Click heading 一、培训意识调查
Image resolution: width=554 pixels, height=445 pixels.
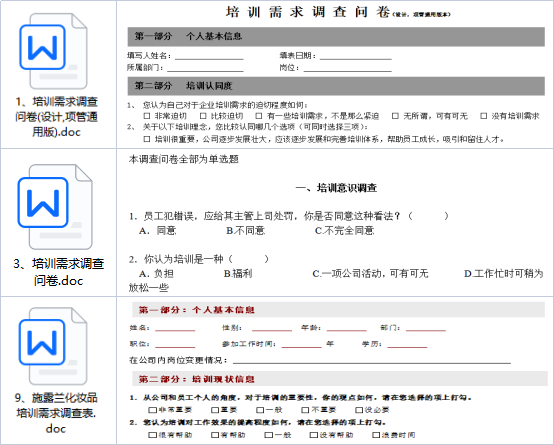tap(336, 188)
